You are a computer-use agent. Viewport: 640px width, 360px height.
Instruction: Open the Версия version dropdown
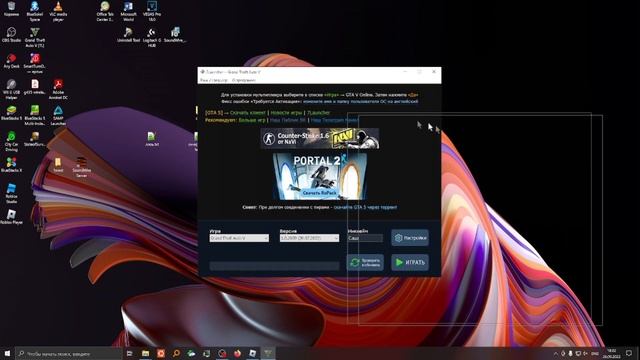pos(309,238)
